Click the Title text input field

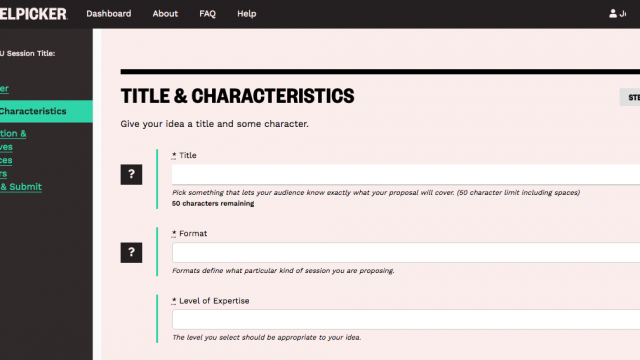point(406,175)
